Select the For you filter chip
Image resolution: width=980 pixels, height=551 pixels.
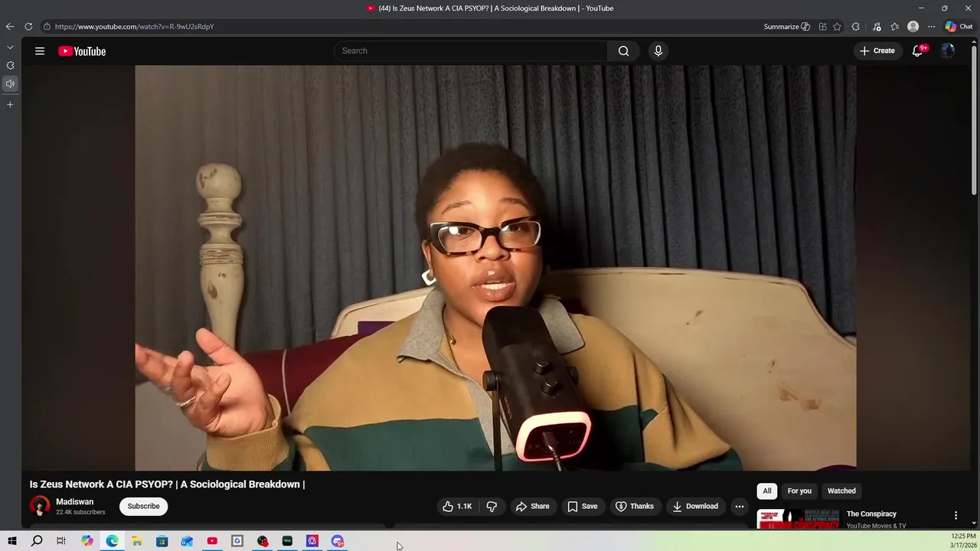799,491
